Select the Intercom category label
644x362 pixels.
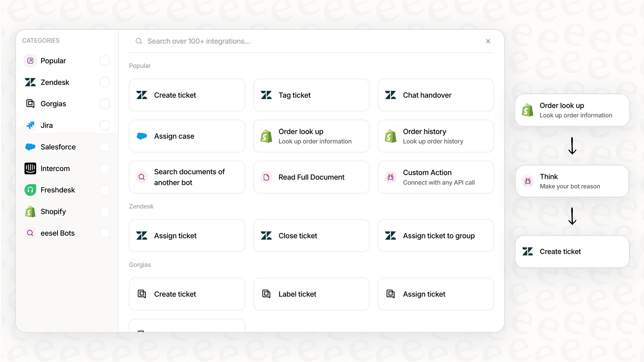tap(55, 169)
